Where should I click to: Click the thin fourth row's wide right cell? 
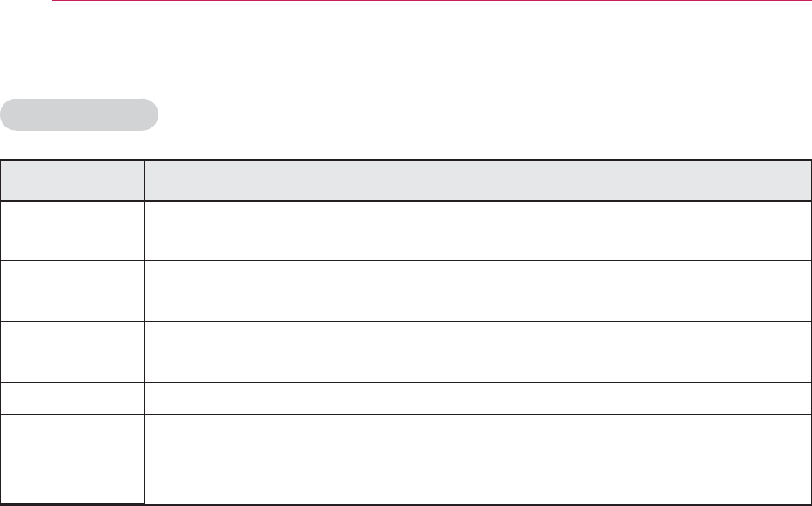[477, 397]
